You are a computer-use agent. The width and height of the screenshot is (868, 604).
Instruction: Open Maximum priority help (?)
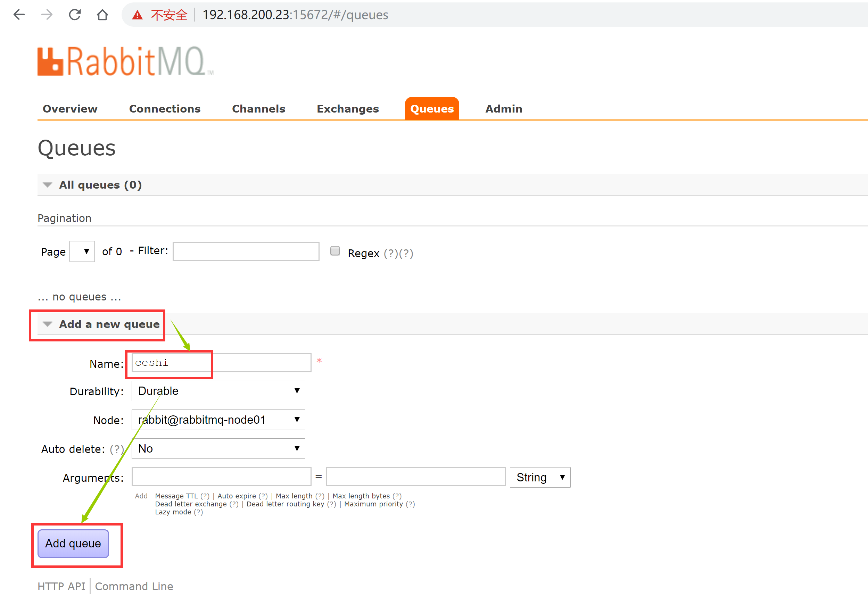(x=410, y=504)
